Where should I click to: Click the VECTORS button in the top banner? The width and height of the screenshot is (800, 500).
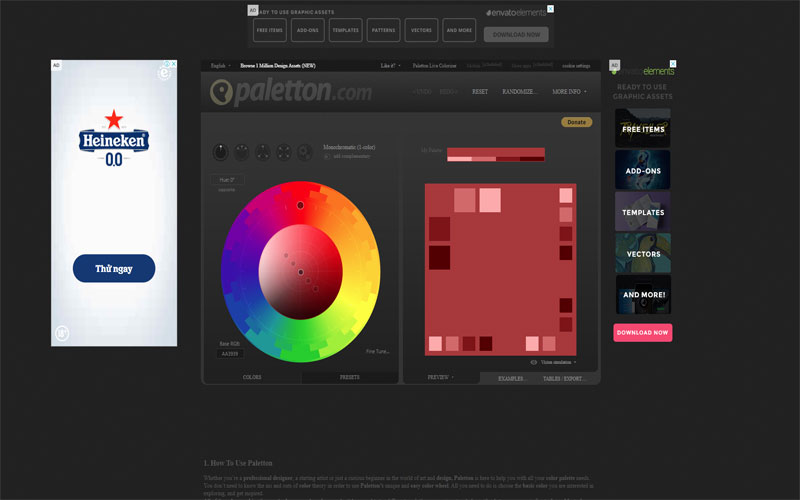[x=421, y=30]
